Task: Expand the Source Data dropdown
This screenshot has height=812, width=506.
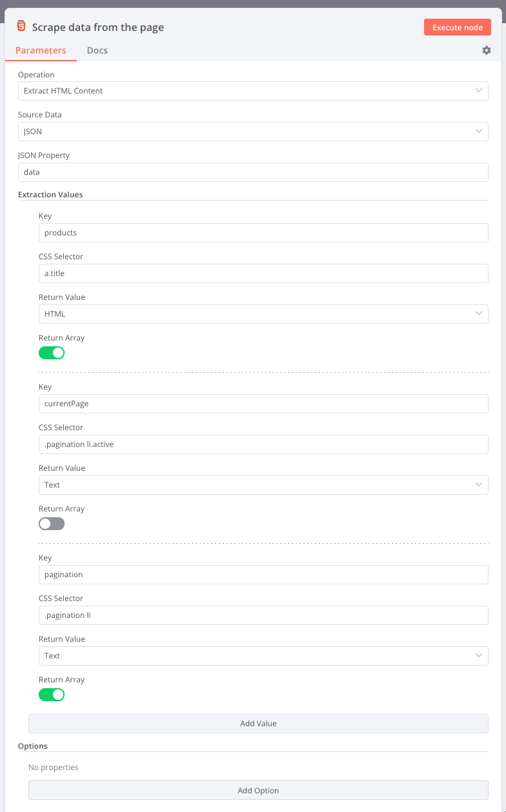Action: pyautogui.click(x=254, y=131)
